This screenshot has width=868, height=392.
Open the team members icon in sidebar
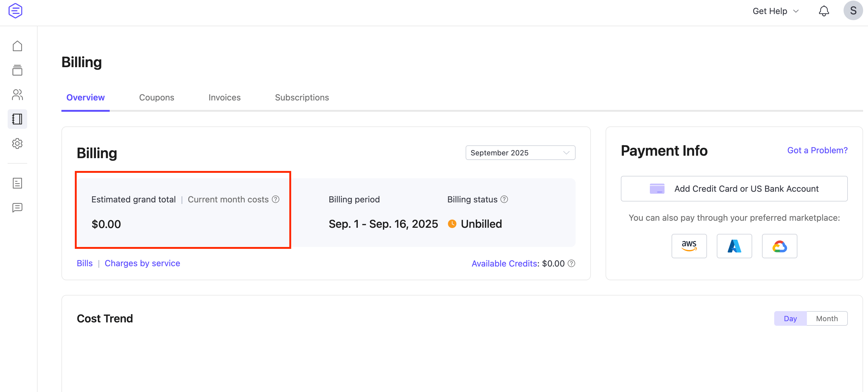[x=17, y=95]
